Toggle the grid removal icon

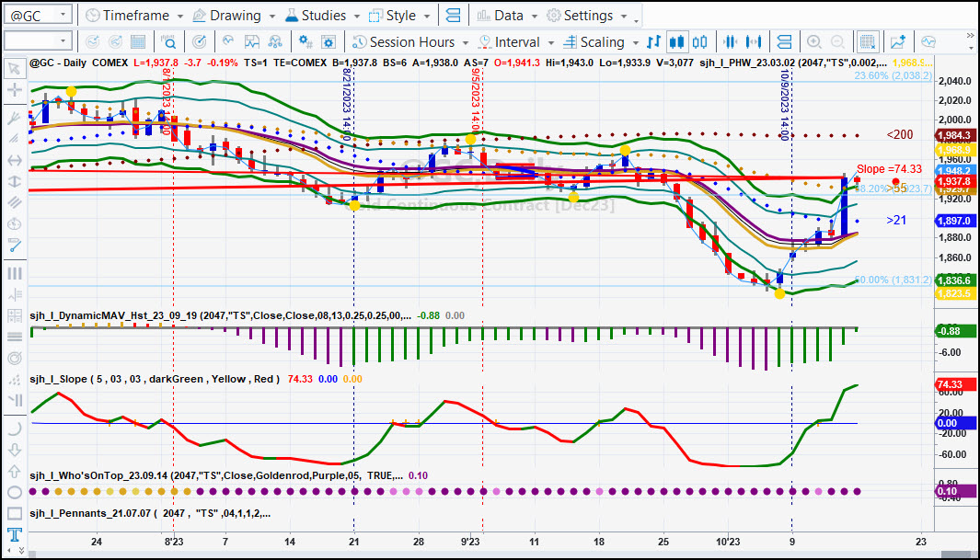click(868, 41)
